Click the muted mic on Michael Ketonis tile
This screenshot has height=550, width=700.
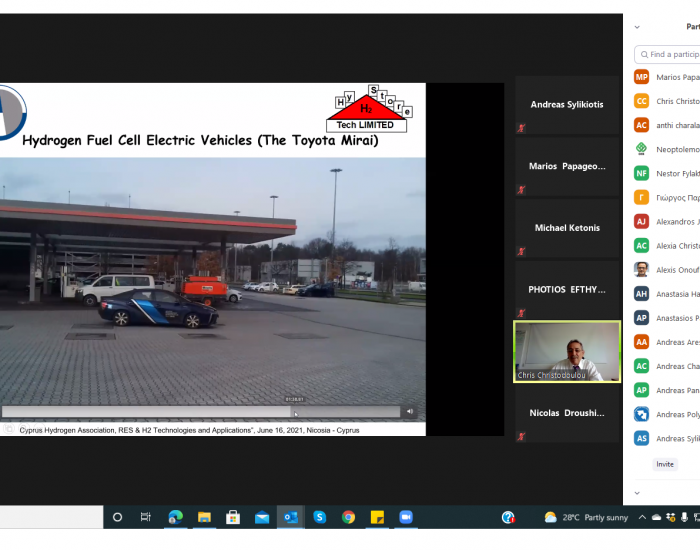(521, 251)
